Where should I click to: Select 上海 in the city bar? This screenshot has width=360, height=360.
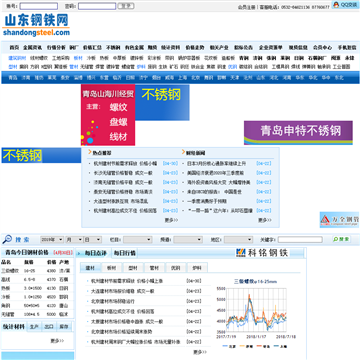point(182,78)
